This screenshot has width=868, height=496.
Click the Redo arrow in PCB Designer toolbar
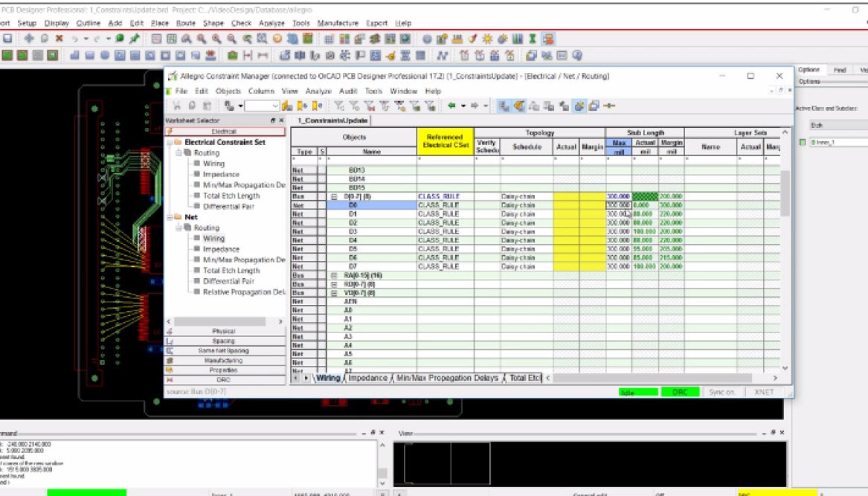tap(97, 39)
